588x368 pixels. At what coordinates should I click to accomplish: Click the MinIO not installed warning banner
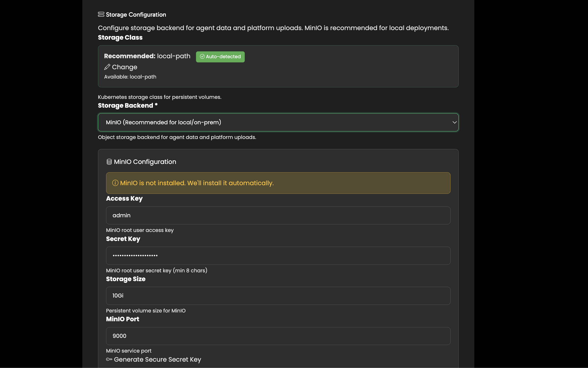278,183
